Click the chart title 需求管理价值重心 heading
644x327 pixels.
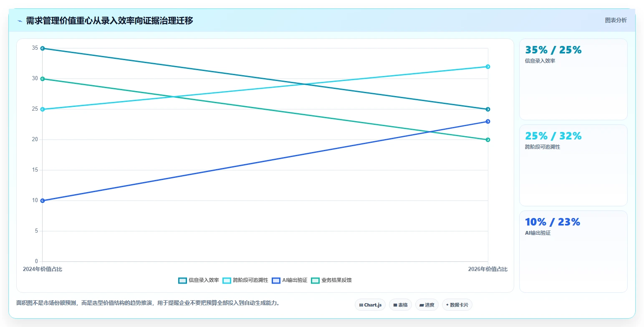(x=109, y=20)
